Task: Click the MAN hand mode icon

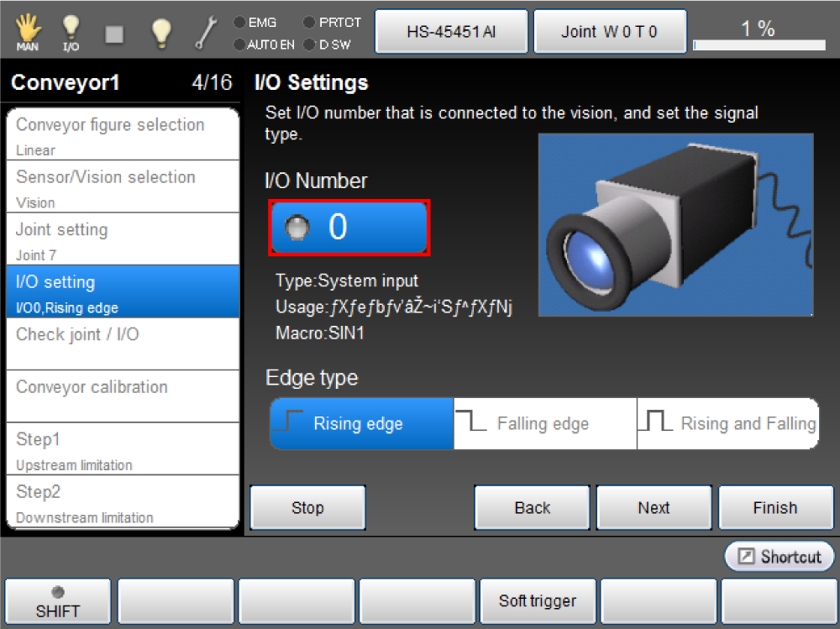Action: tap(28, 32)
